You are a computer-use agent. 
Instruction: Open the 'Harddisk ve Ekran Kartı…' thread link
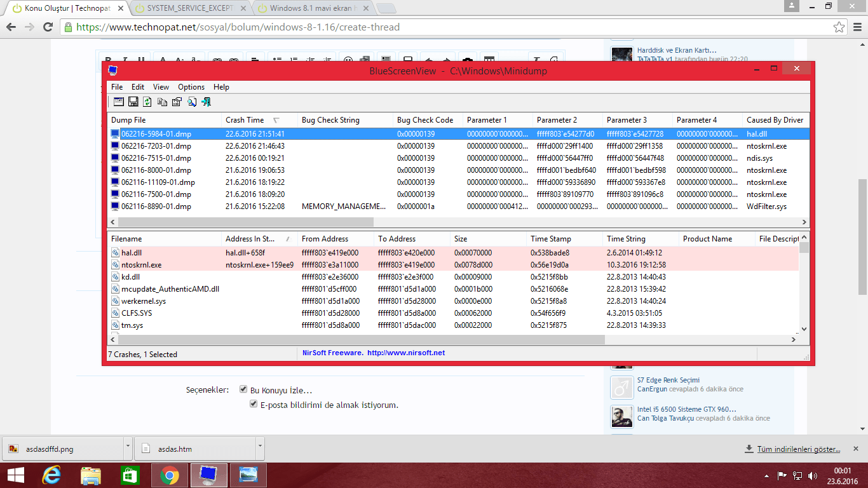pos(677,50)
